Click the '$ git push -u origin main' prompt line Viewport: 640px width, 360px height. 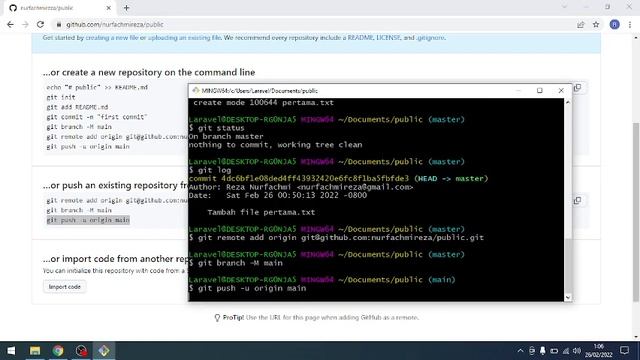point(247,288)
